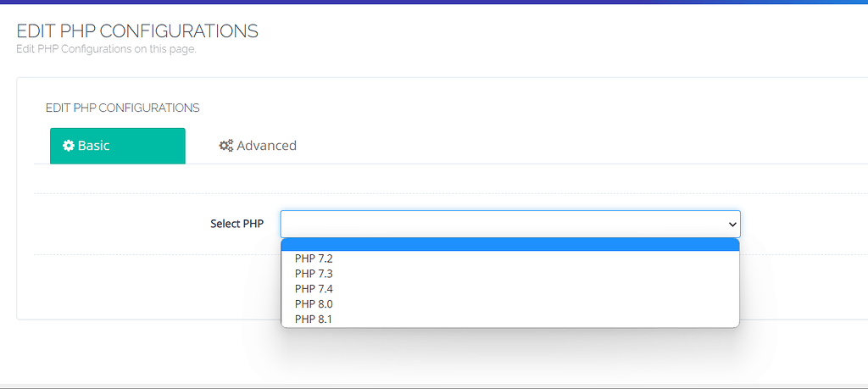Click the Select PHP field label
The width and height of the screenshot is (868, 389).
(237, 224)
